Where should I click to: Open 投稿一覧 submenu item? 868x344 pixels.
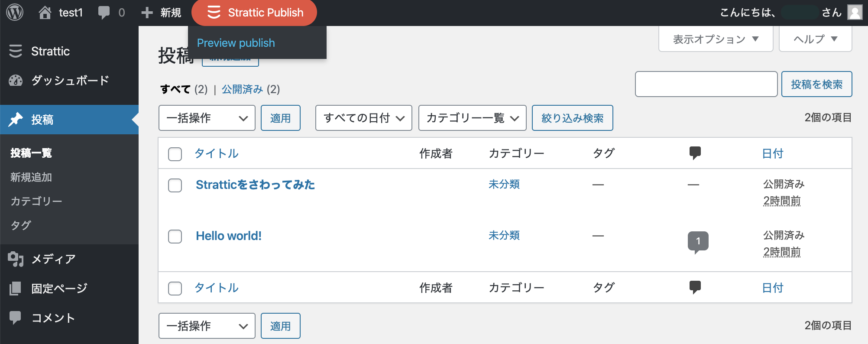pos(31,153)
